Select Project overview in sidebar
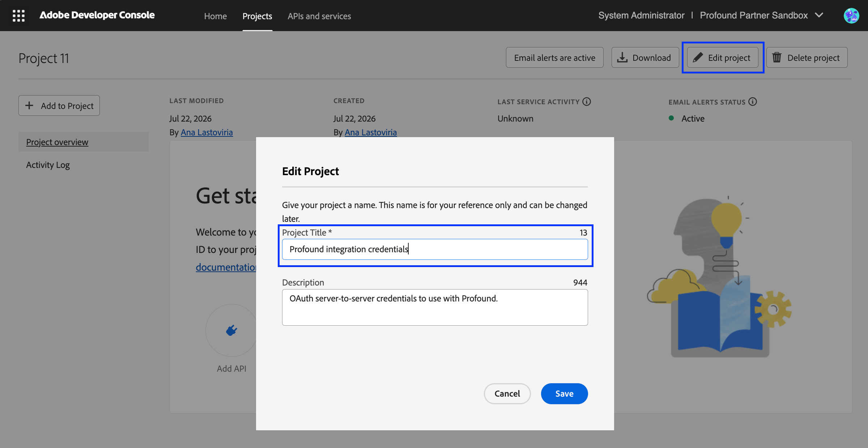The height and width of the screenshot is (448, 868). [83, 142]
